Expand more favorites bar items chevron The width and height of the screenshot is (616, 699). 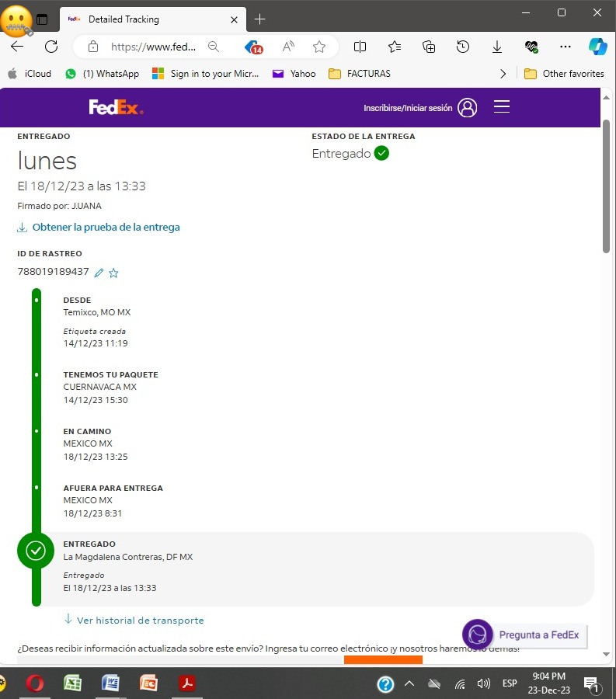pos(503,74)
